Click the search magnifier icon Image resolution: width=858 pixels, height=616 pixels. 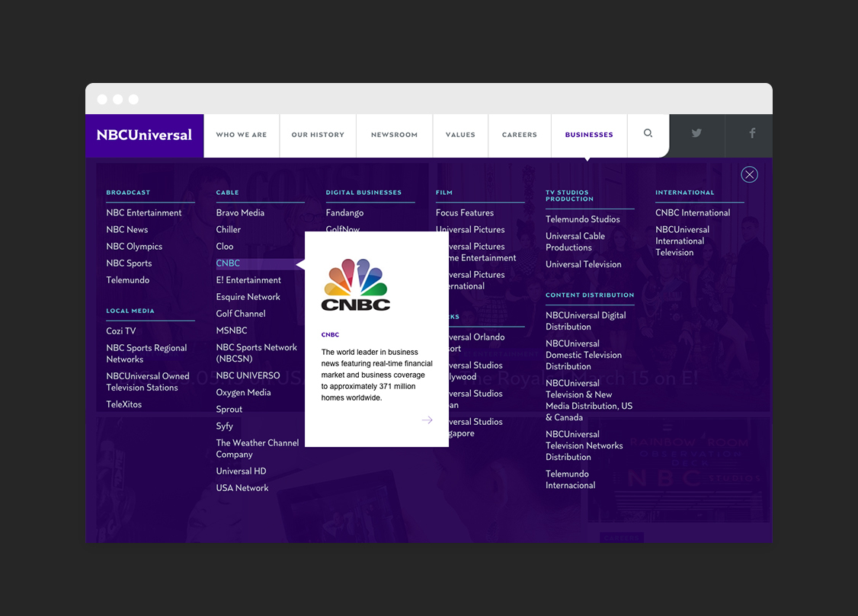pos(648,133)
